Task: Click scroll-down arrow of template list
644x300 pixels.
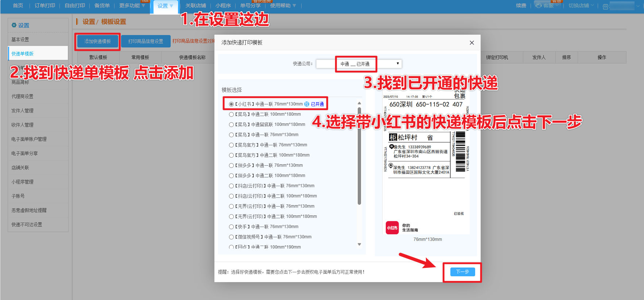Action: point(359,244)
